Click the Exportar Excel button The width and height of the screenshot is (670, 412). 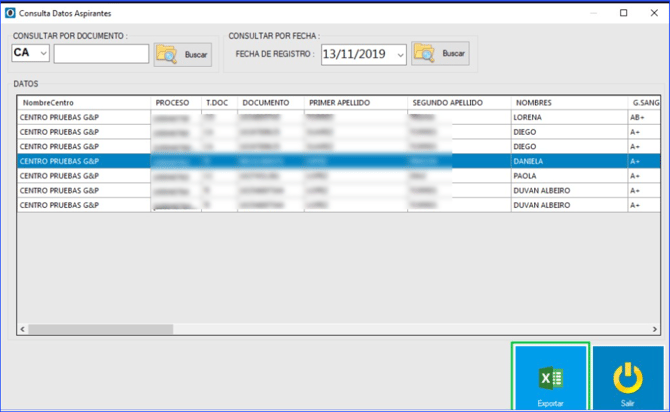coord(550,377)
